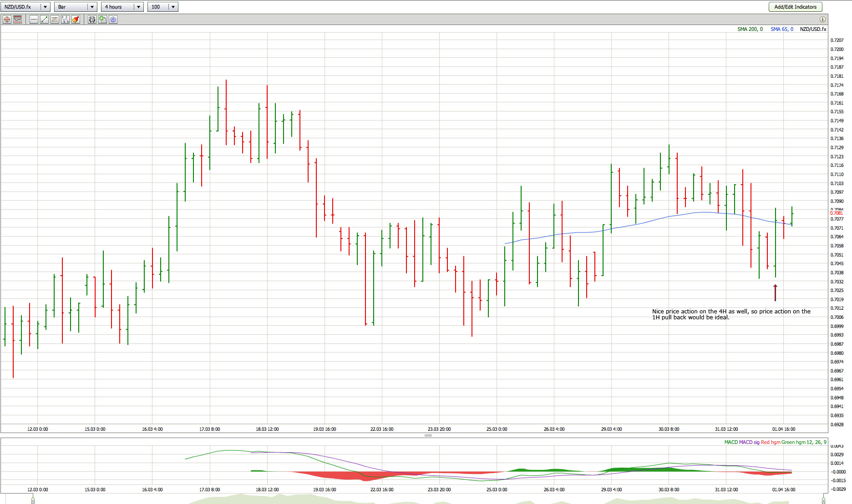The height and width of the screenshot is (504, 852).
Task: Open chart settings gear icon
Action: point(113,20)
